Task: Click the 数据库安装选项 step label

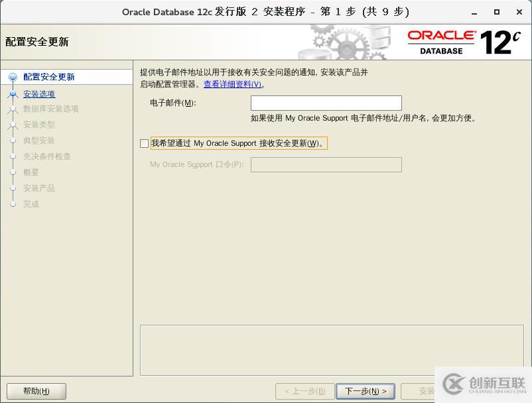Action: tap(51, 109)
